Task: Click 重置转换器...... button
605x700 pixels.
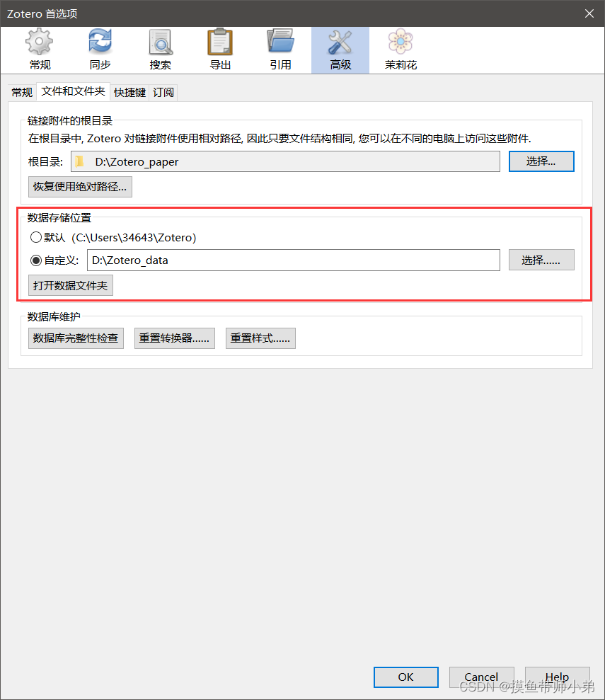Action: tap(175, 338)
